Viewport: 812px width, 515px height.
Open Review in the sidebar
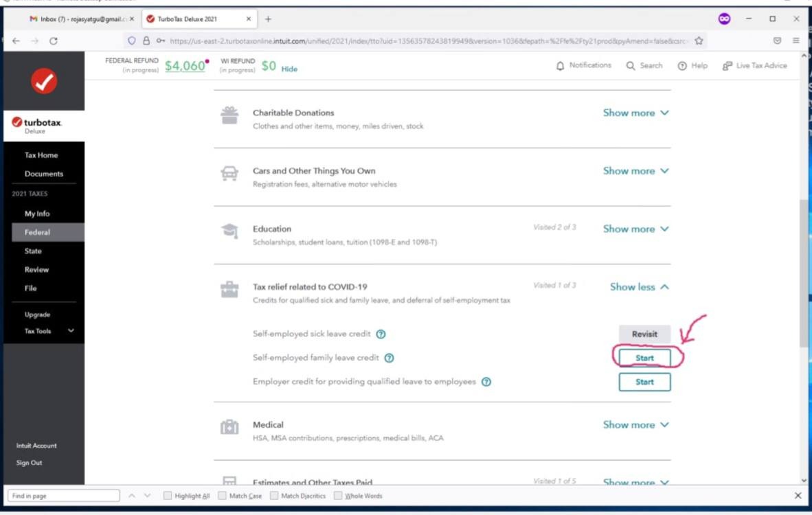pyautogui.click(x=36, y=270)
